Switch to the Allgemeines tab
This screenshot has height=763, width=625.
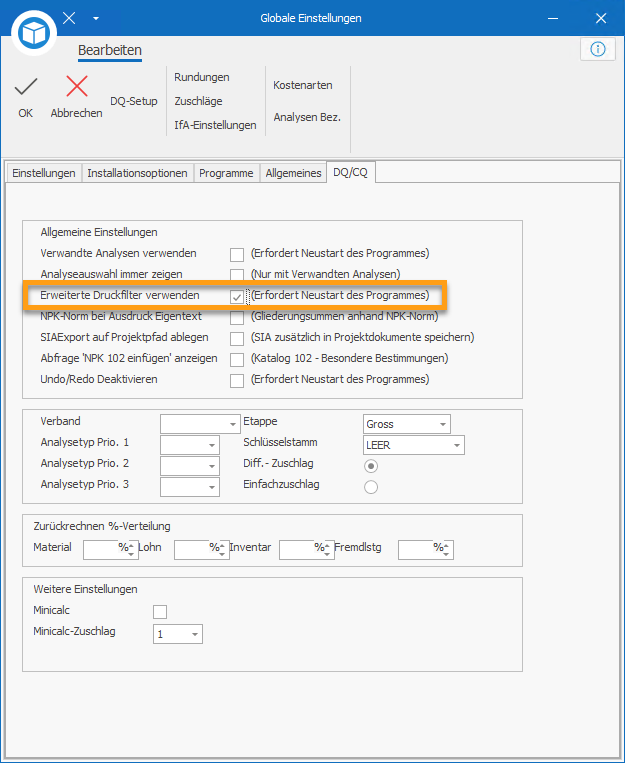[294, 173]
